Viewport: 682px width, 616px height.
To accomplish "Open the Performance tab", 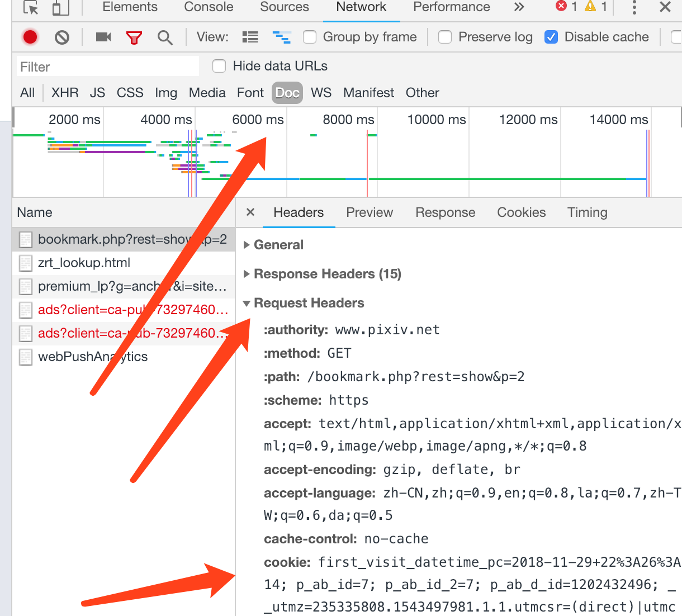I will point(452,7).
